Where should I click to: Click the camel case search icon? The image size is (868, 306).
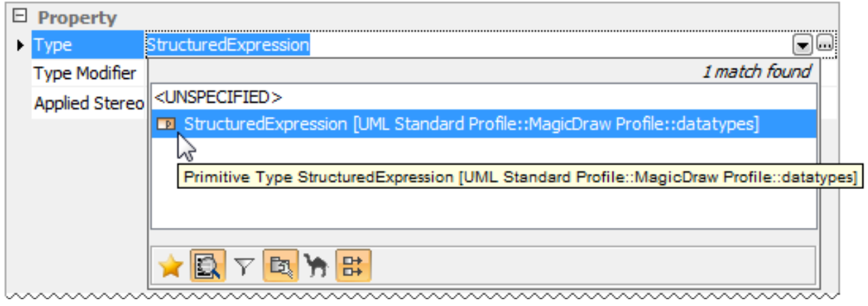coord(316,267)
